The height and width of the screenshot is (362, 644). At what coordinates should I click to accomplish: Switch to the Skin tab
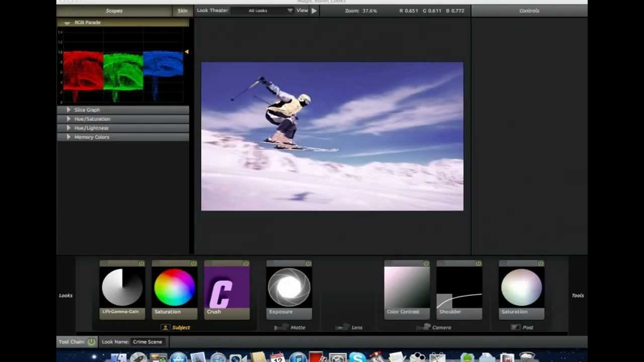coord(182,11)
